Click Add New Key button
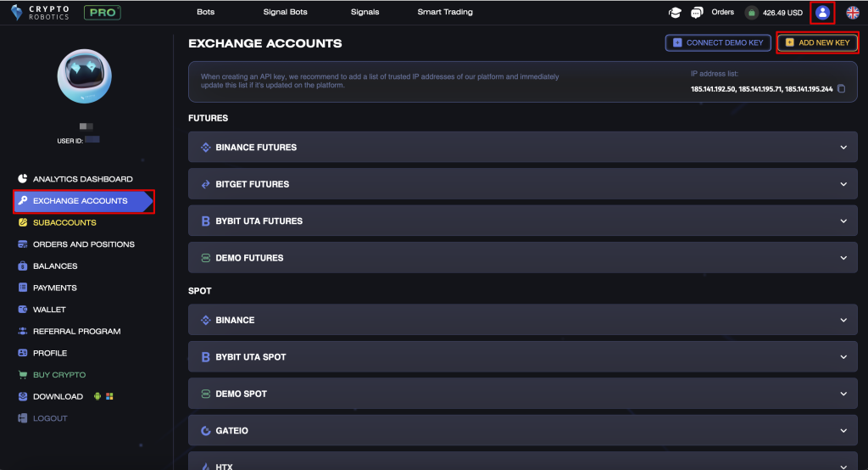This screenshot has height=470, width=868. [818, 42]
